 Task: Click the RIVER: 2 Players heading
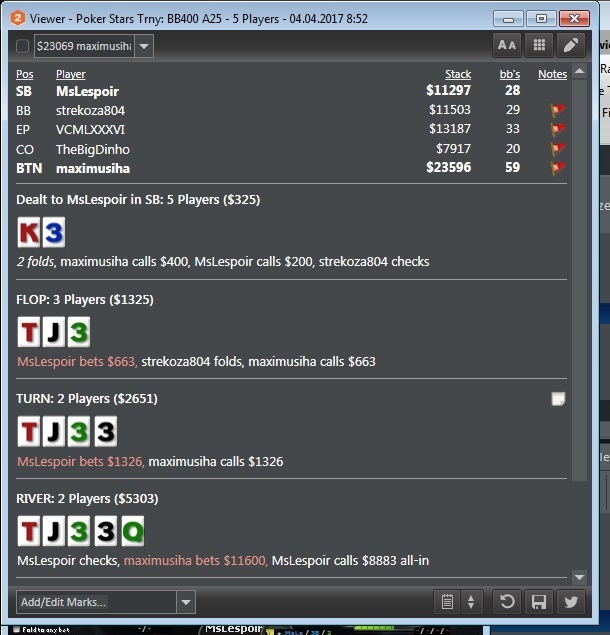pos(87,499)
